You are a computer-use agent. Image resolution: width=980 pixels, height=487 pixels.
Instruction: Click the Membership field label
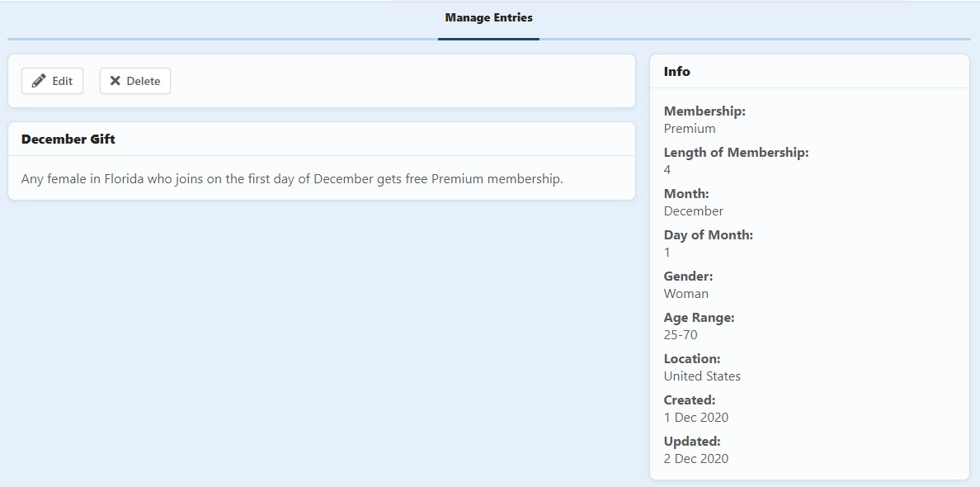coord(704,111)
